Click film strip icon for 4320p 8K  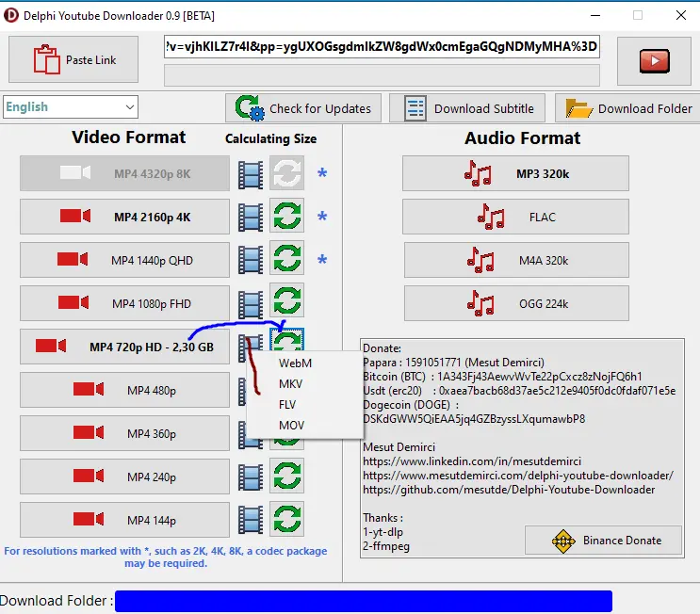click(x=251, y=174)
